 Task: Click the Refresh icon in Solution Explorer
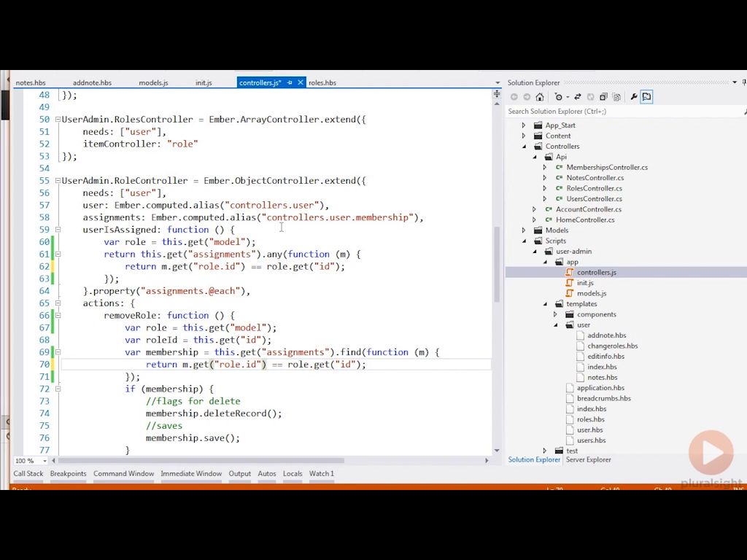591,97
